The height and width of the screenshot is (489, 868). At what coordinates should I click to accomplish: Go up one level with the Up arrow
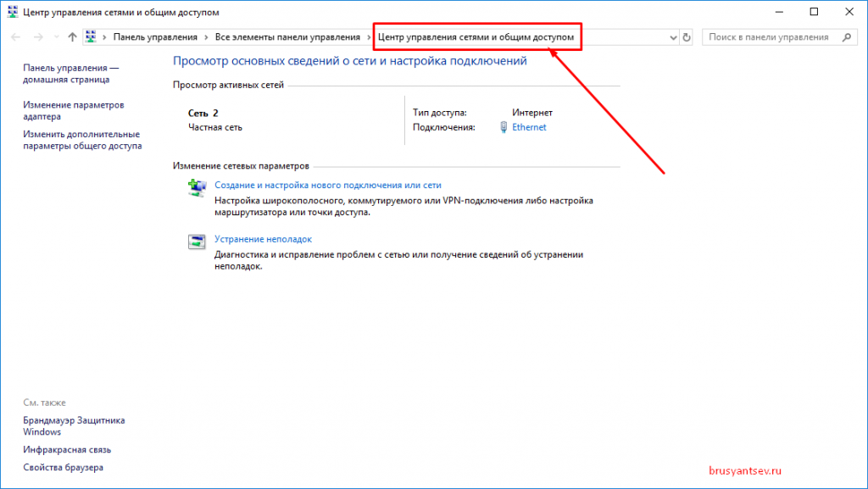72,37
